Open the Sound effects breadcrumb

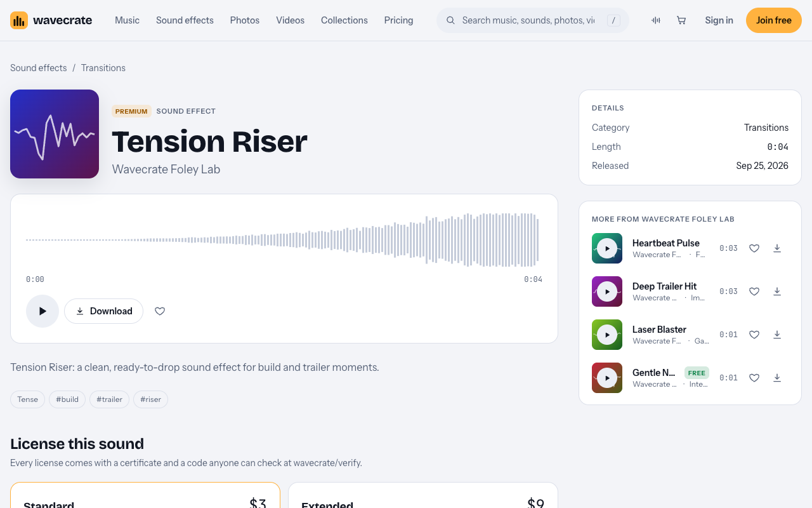coord(39,68)
